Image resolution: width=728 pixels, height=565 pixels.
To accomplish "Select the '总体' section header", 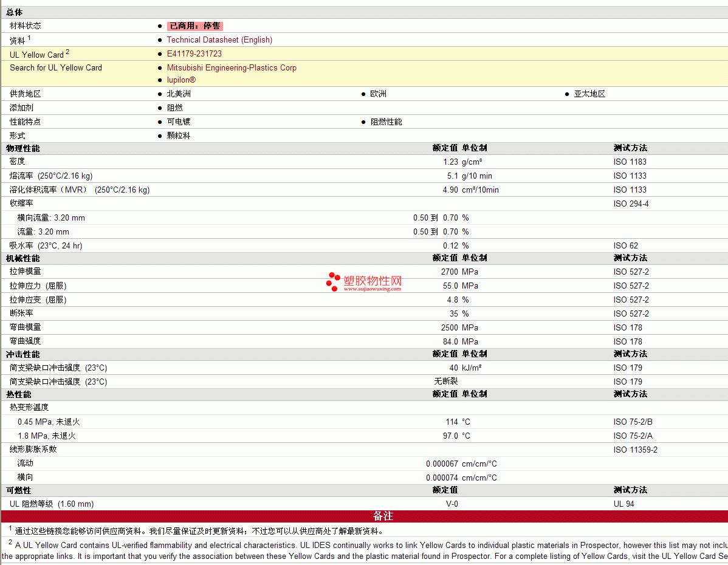I will tap(15, 12).
